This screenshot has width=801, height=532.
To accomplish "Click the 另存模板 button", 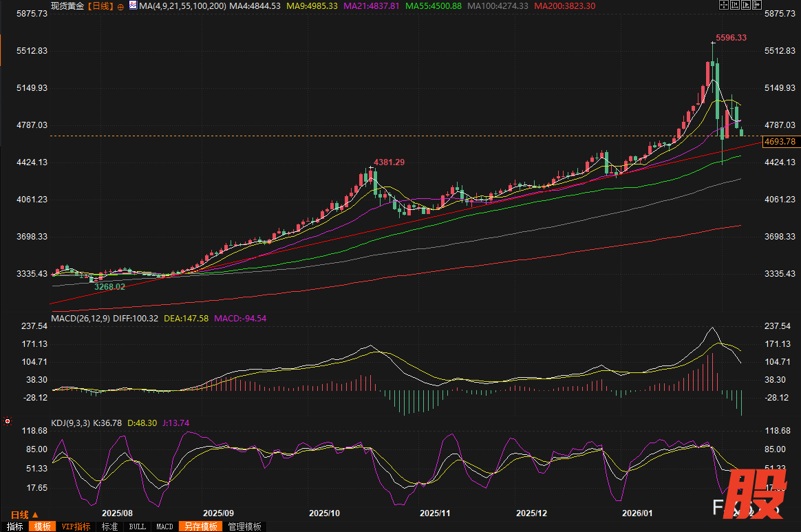I will [200, 526].
